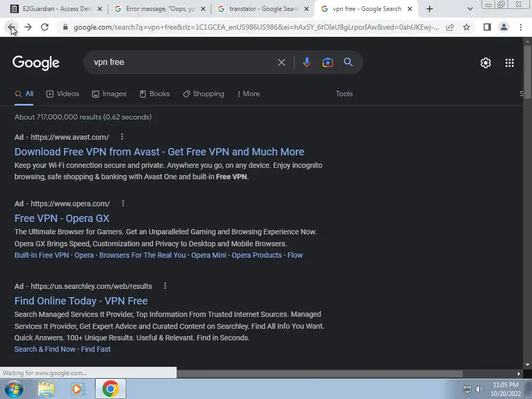Click the 'About 717,000,000 results' text
The image size is (532, 399).
pos(83,117)
